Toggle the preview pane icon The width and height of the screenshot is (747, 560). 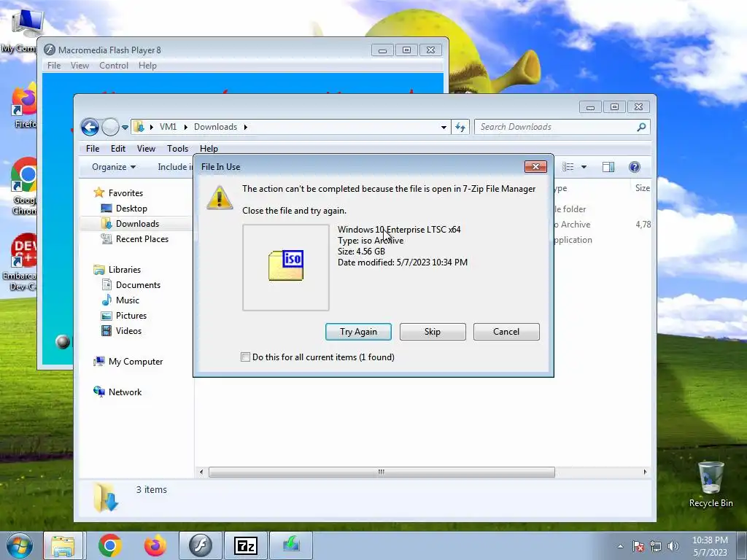point(608,167)
